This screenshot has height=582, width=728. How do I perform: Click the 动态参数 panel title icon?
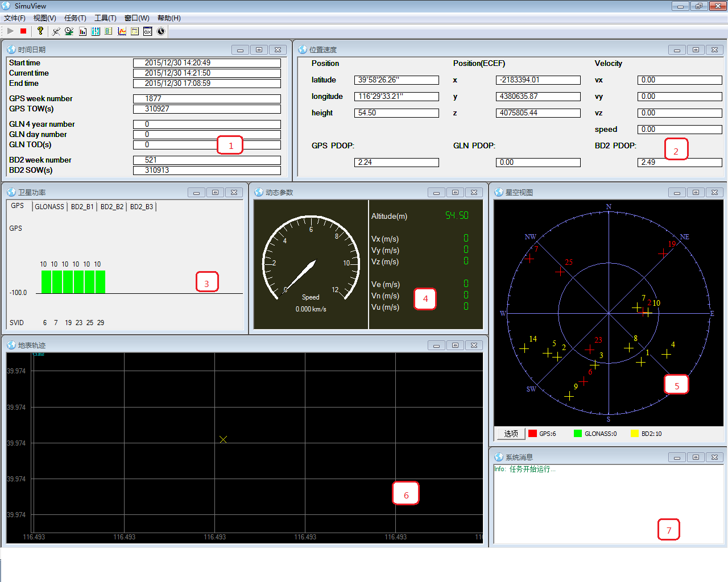click(x=259, y=192)
